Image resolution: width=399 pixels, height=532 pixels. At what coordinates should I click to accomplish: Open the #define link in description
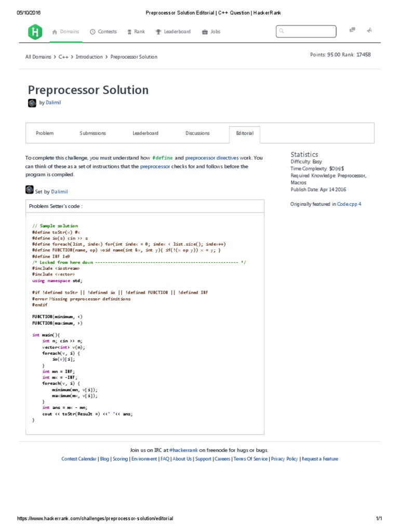(162, 158)
